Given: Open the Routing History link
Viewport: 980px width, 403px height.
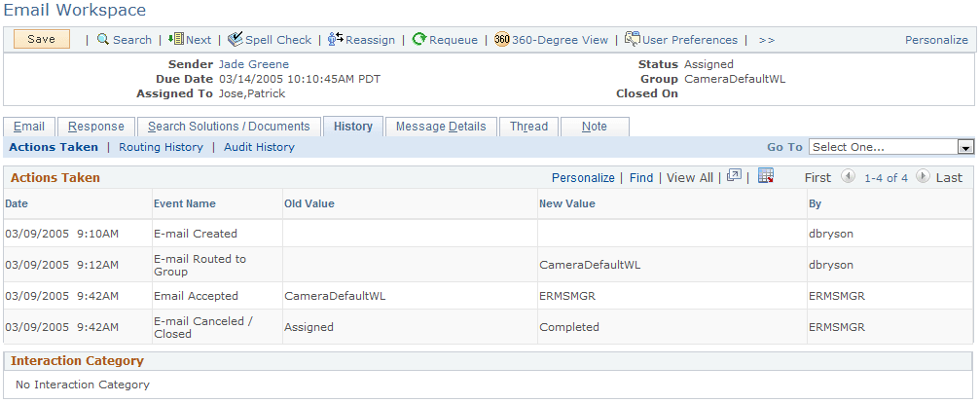Looking at the screenshot, I should tap(161, 147).
